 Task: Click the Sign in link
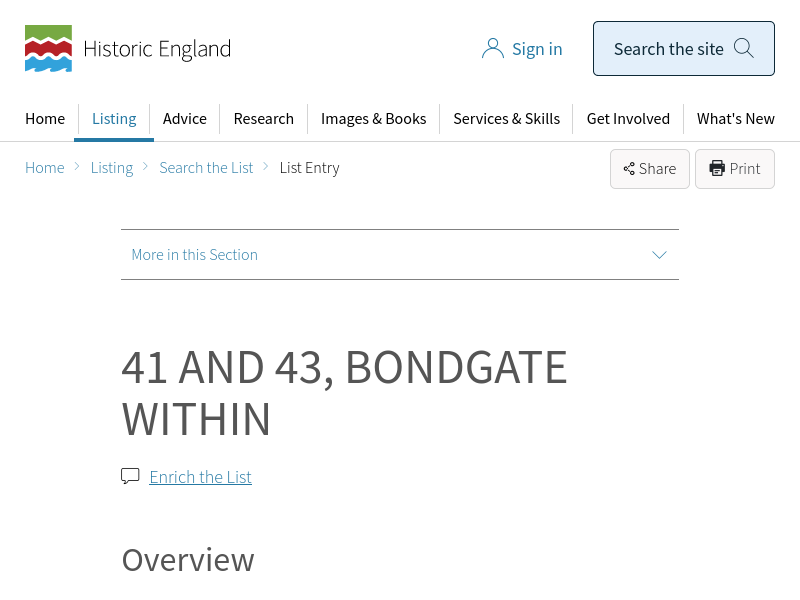537,49
